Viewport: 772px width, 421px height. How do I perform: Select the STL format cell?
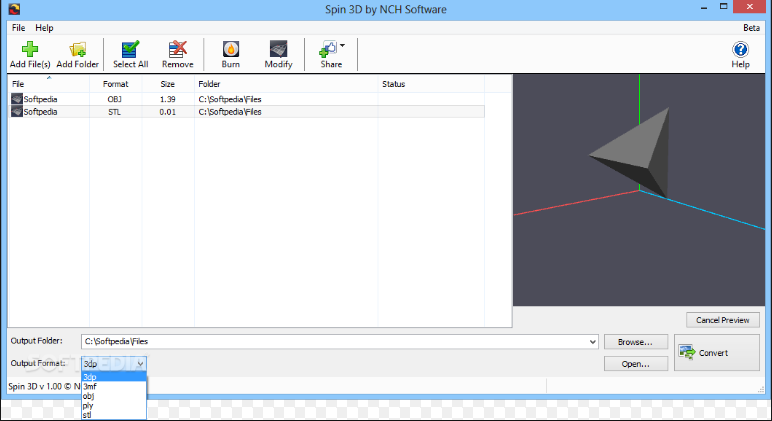pos(114,112)
